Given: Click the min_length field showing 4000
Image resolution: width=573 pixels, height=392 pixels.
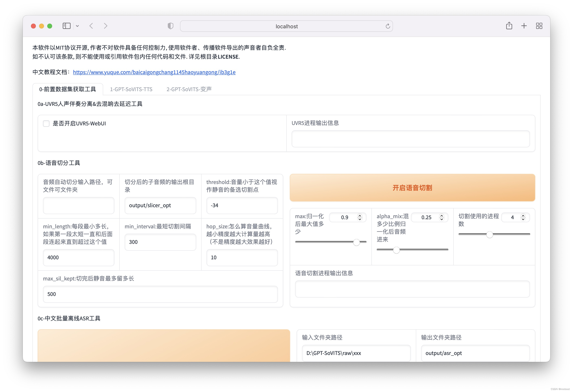Looking at the screenshot, I should point(79,257).
